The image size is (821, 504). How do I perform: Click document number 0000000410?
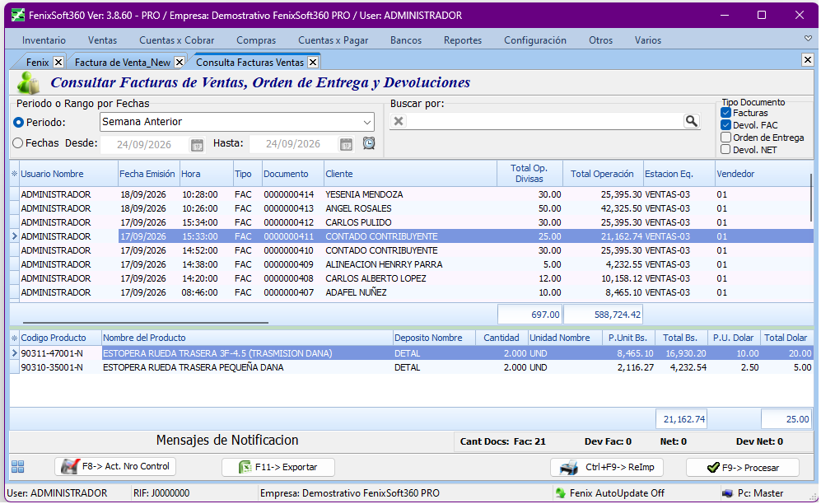point(288,250)
